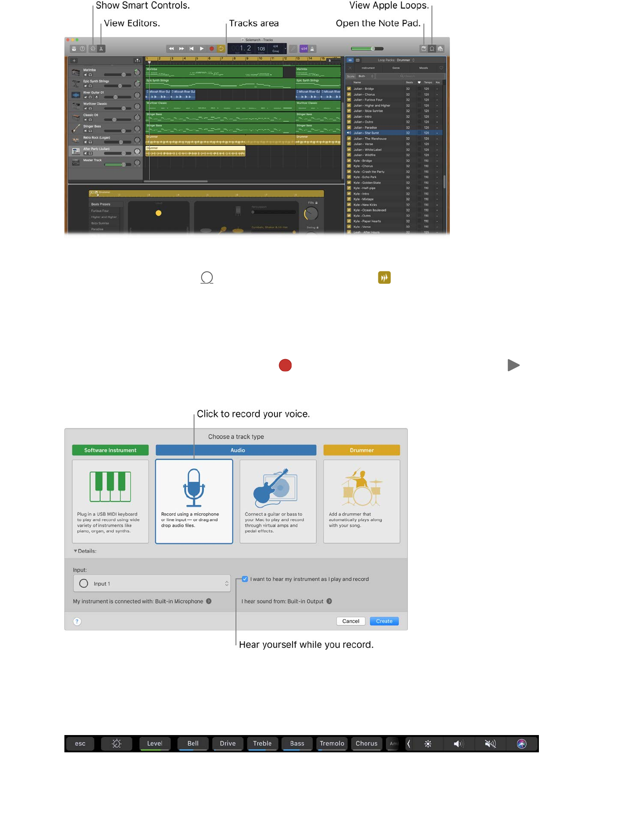Choose the MIDI keyboard software instrument tile
Image resolution: width=644 pixels, height=820 pixels.
pos(110,501)
